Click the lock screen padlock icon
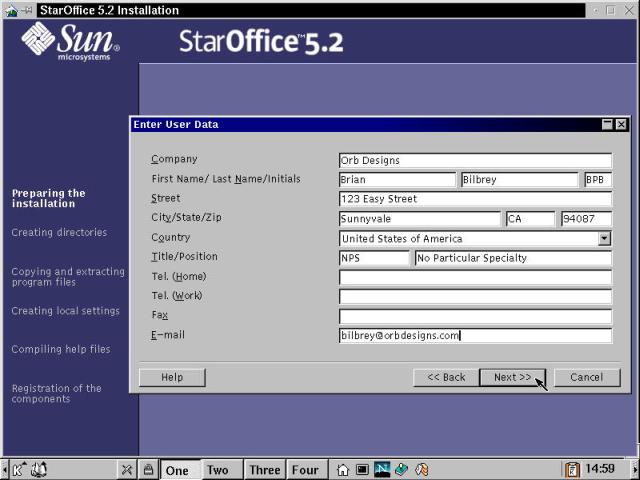This screenshot has height=480, width=640. click(148, 469)
